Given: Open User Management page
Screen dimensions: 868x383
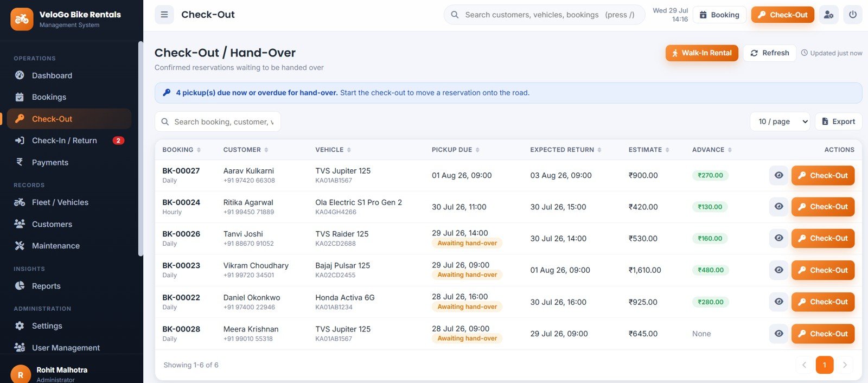Looking at the screenshot, I should point(69,348).
